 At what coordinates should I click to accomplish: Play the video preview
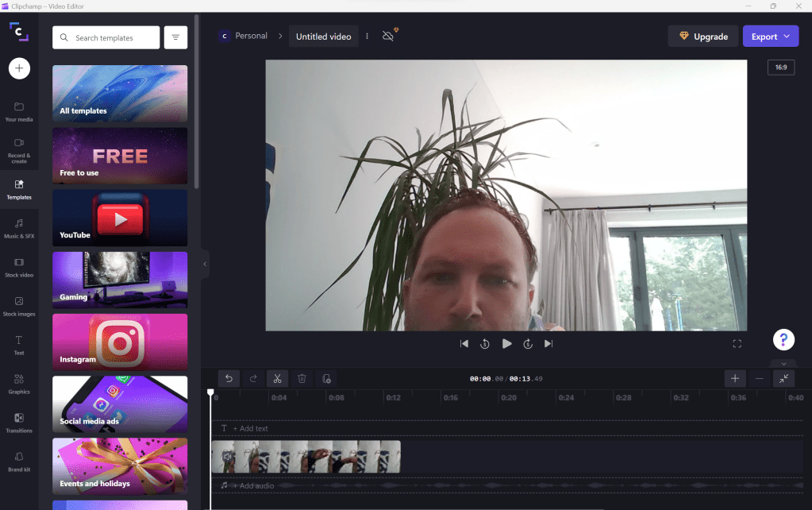click(x=506, y=344)
